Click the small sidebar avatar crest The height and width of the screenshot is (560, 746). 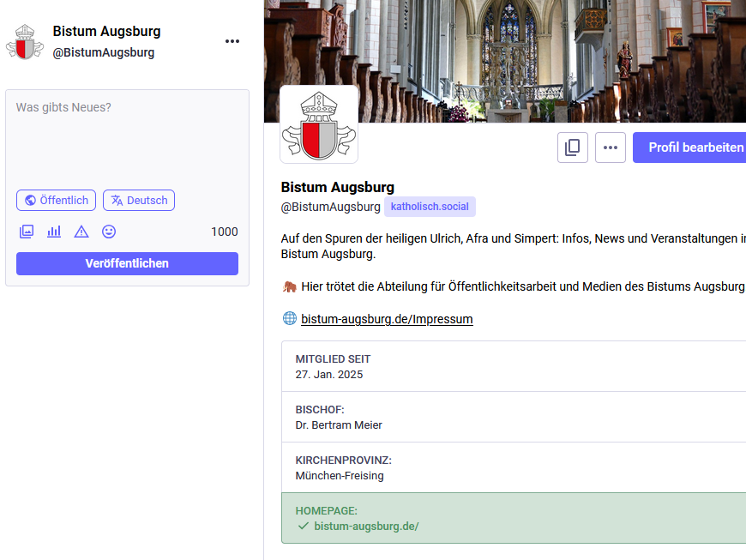pyautogui.click(x=25, y=41)
